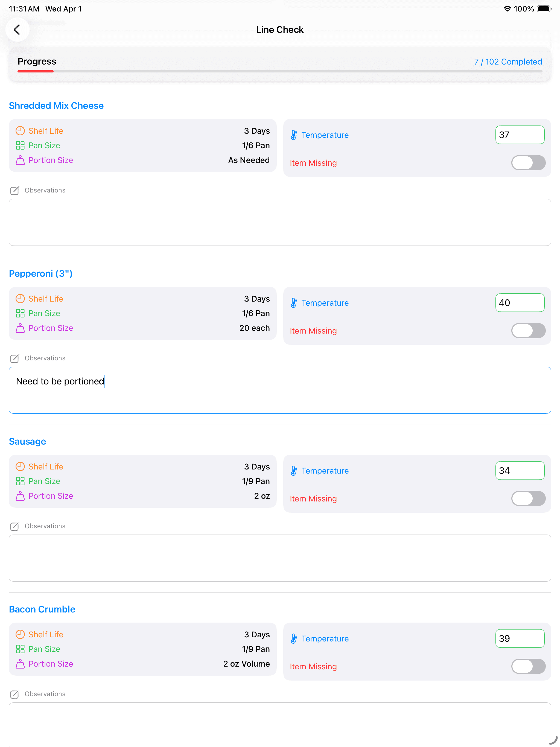
Task: Enable Item Missing for Bacon Crumble
Action: pos(528,666)
